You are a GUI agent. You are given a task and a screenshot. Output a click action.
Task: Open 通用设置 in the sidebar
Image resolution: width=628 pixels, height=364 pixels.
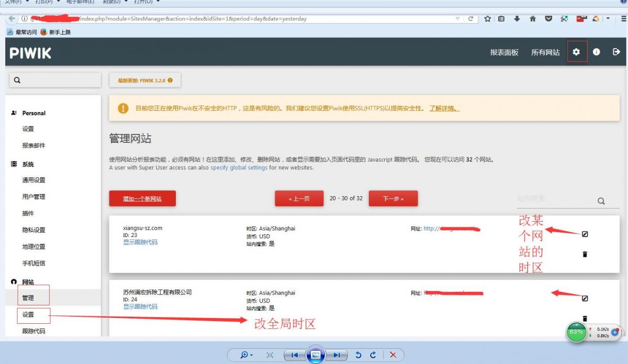click(33, 180)
